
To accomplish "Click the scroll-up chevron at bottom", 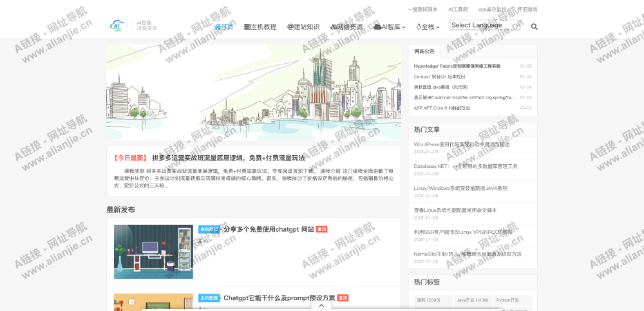I will click(321, 305).
